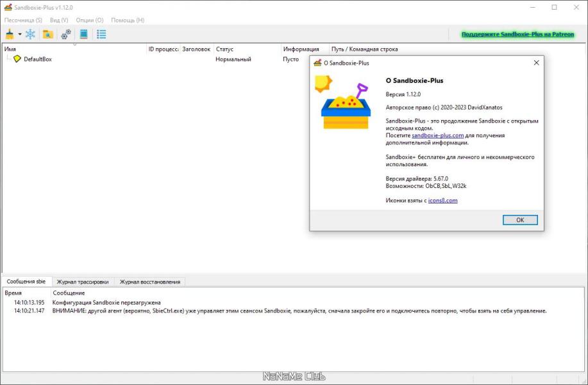Close the About Sandboxie-Plus dialog

pos(536,63)
